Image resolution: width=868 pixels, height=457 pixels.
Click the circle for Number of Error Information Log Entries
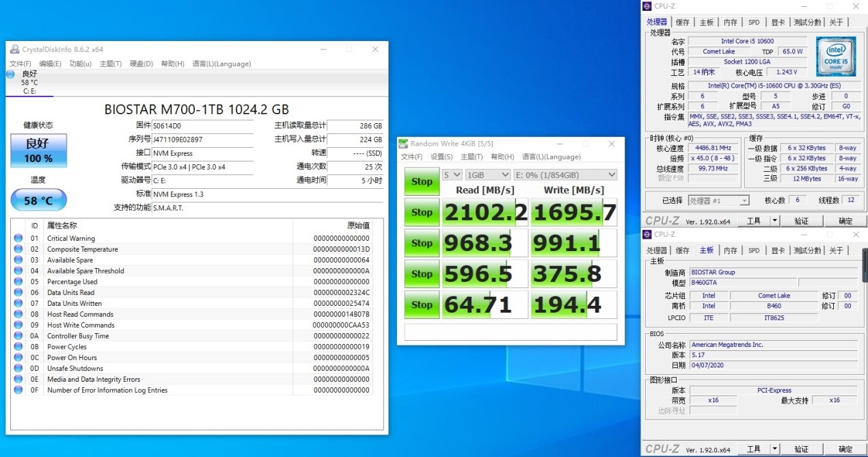(x=18, y=391)
